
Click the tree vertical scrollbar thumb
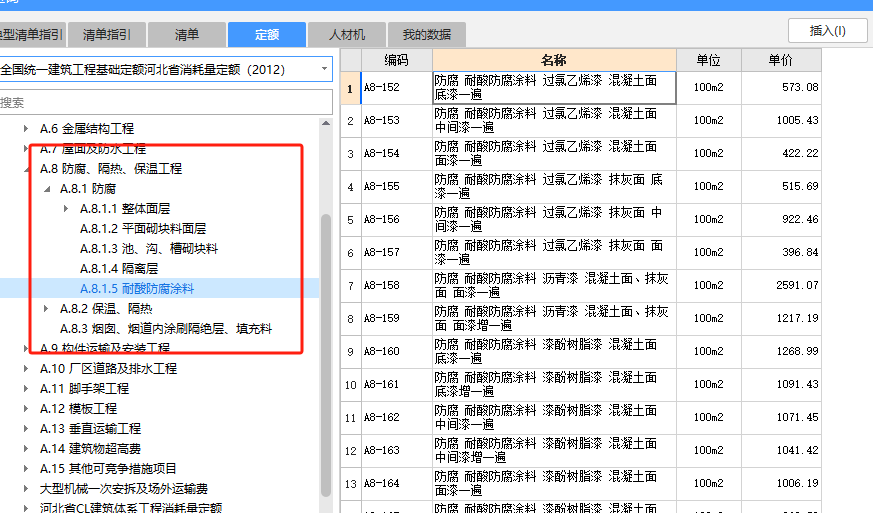click(x=326, y=355)
